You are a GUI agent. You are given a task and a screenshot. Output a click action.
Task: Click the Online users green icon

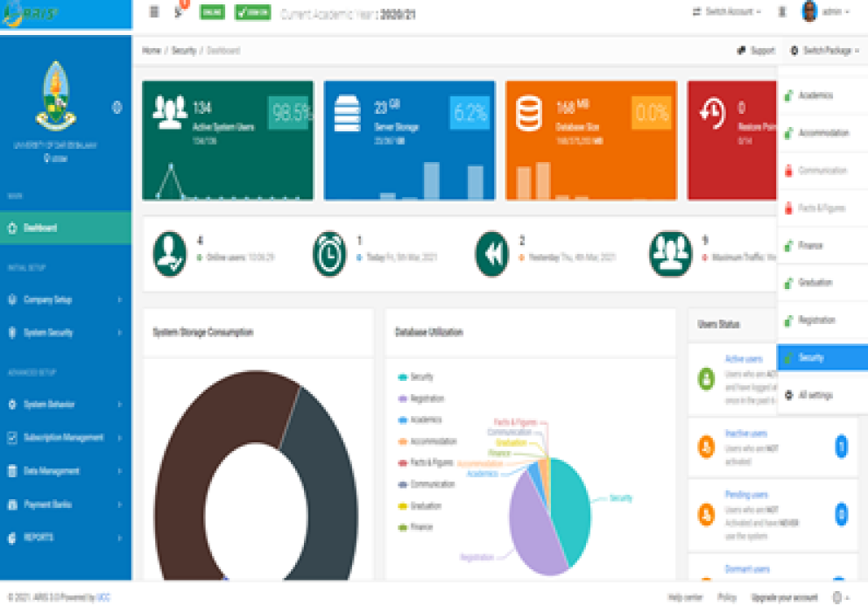coord(169,253)
